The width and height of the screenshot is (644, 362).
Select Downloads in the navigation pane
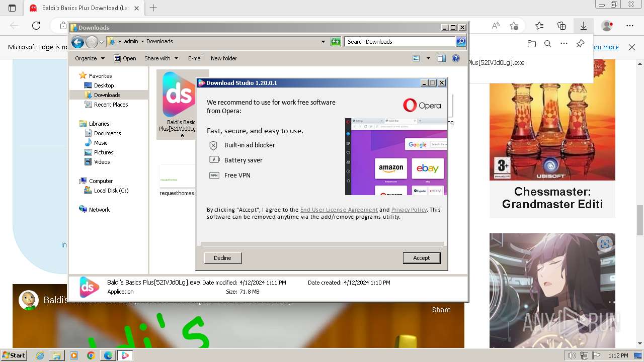click(107, 95)
